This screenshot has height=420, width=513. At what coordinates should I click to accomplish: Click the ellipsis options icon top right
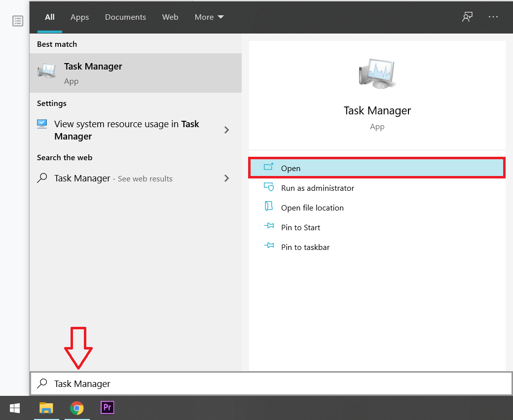pos(493,16)
